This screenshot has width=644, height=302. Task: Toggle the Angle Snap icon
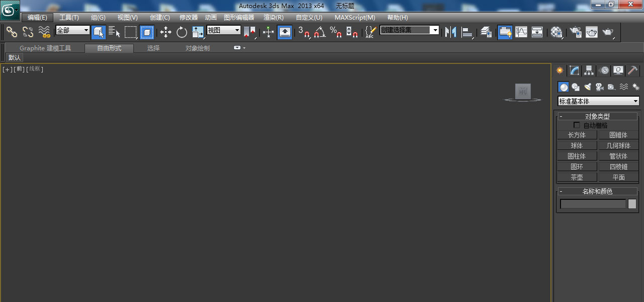pyautogui.click(x=320, y=32)
